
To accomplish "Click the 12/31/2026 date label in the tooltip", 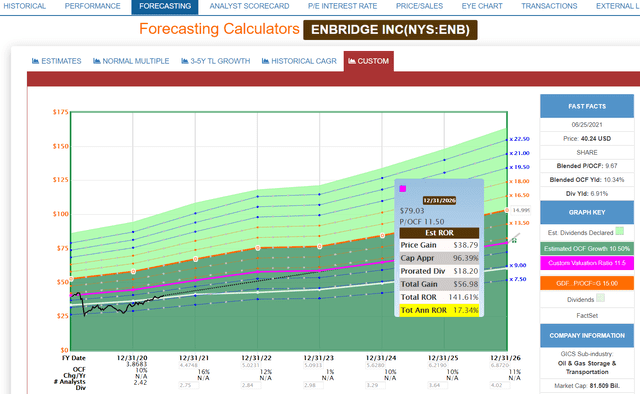I will [439, 200].
